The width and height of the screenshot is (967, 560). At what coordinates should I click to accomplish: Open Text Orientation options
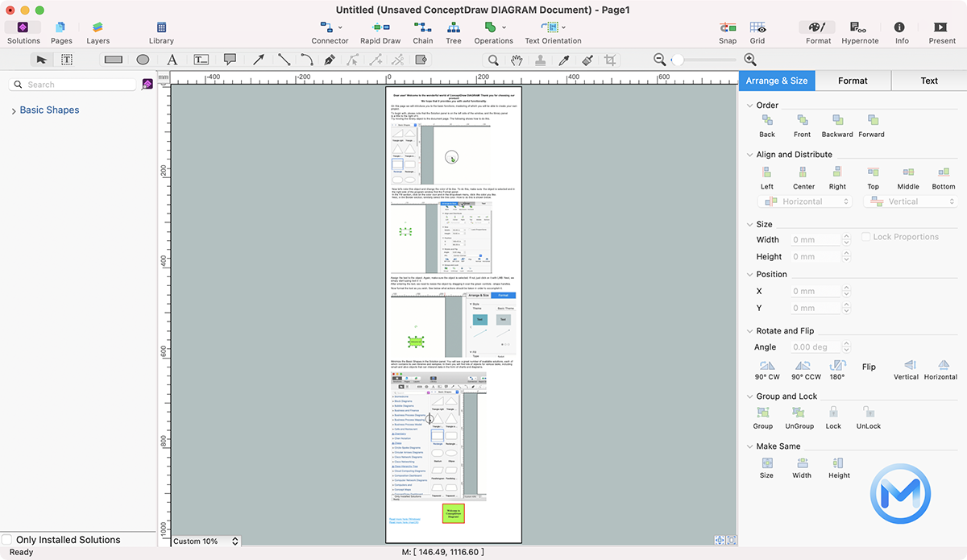tap(553, 32)
